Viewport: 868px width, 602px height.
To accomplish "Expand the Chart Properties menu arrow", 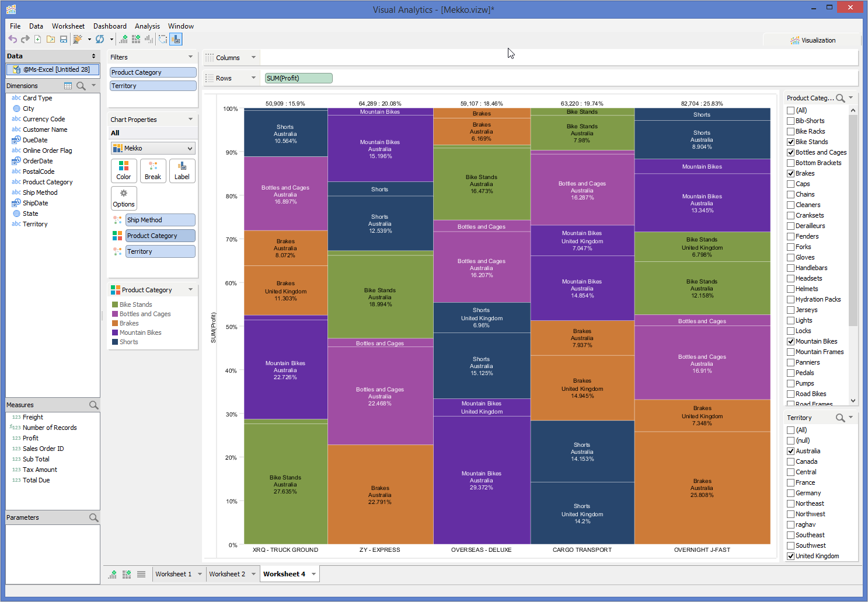I will tap(190, 119).
